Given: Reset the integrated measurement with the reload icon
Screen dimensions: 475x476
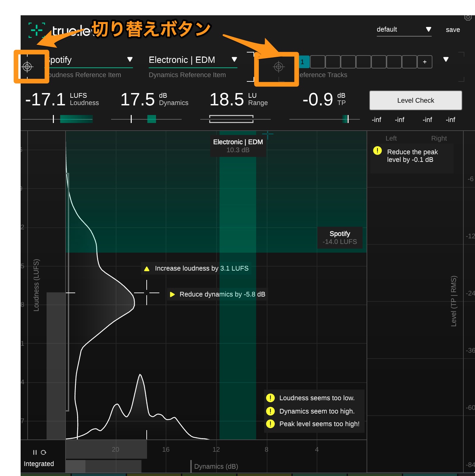Looking at the screenshot, I should click(44, 452).
